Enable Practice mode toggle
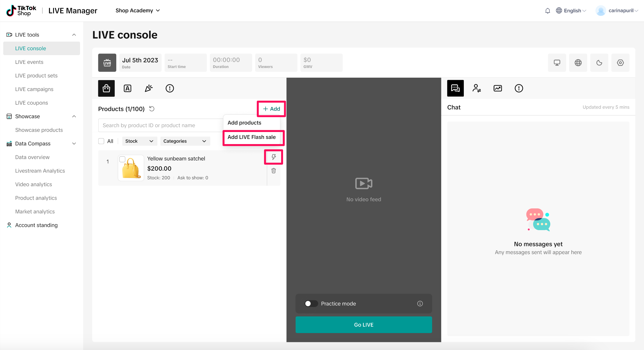644x350 pixels. point(311,303)
